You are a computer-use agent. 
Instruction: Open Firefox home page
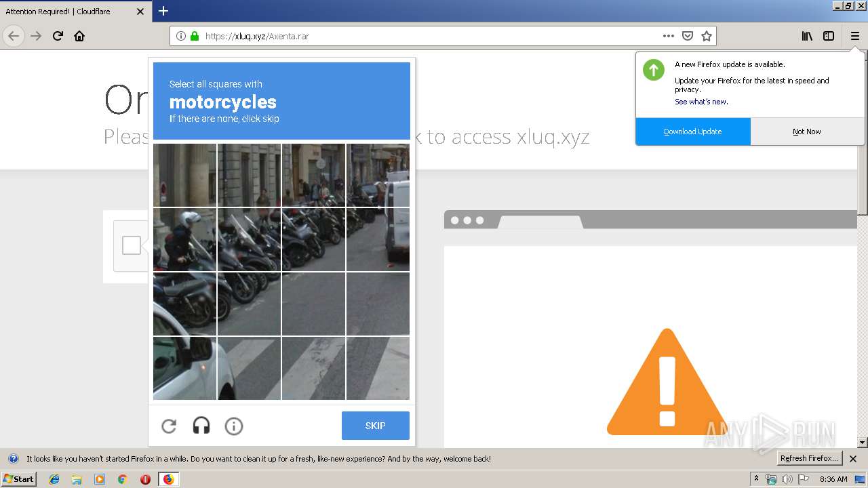pos(79,36)
